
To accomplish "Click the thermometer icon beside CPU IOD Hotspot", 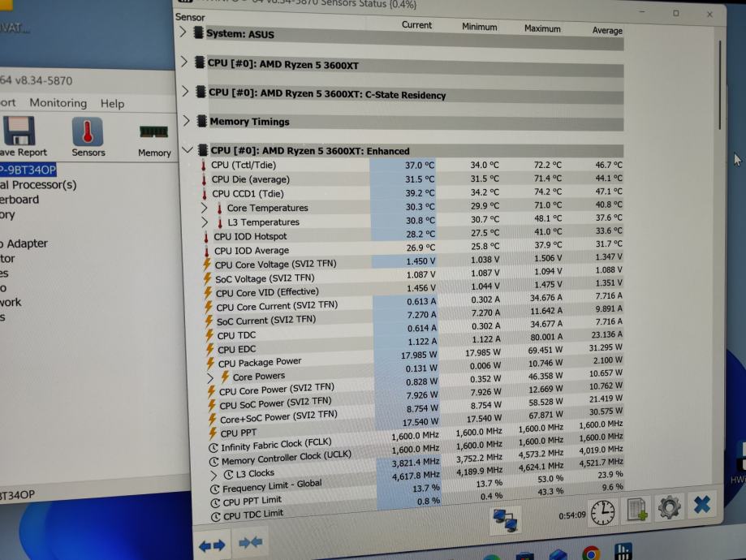I will [x=206, y=236].
